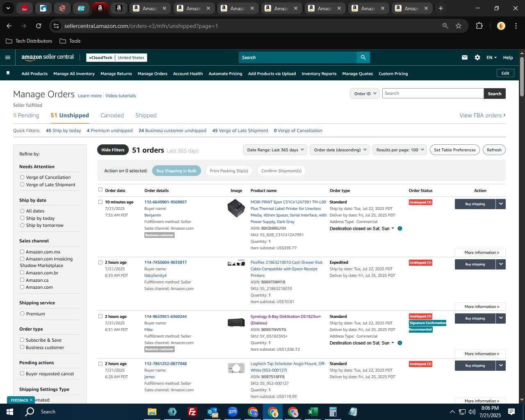Click the Synology DiskStation product thumbnail
This screenshot has width=525, height=420.
(236, 323)
